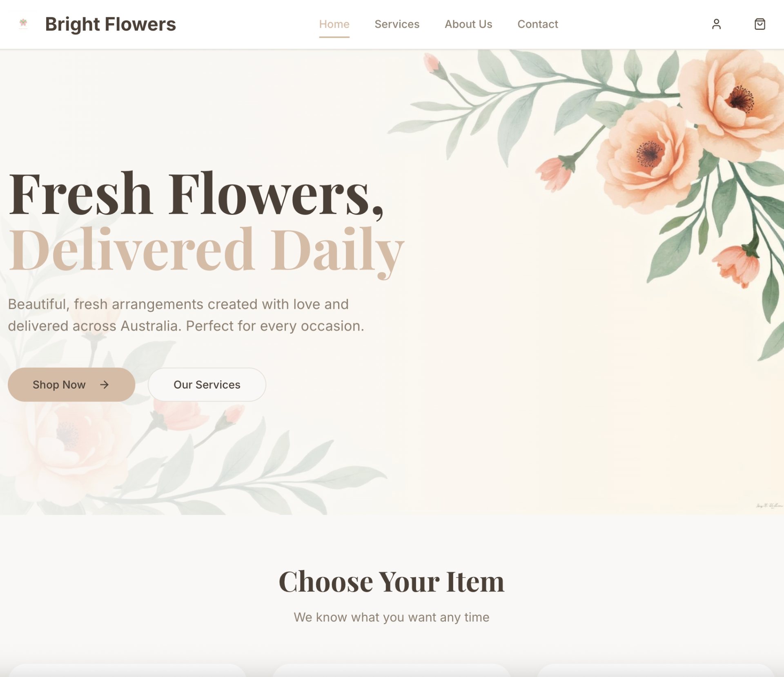Click the arrow inside Shop Now
Image resolution: width=784 pixels, height=677 pixels.
(105, 384)
